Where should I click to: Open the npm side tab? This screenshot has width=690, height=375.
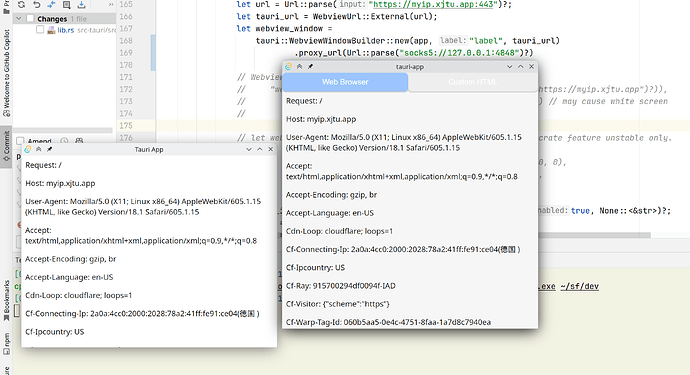pyautogui.click(x=6, y=344)
